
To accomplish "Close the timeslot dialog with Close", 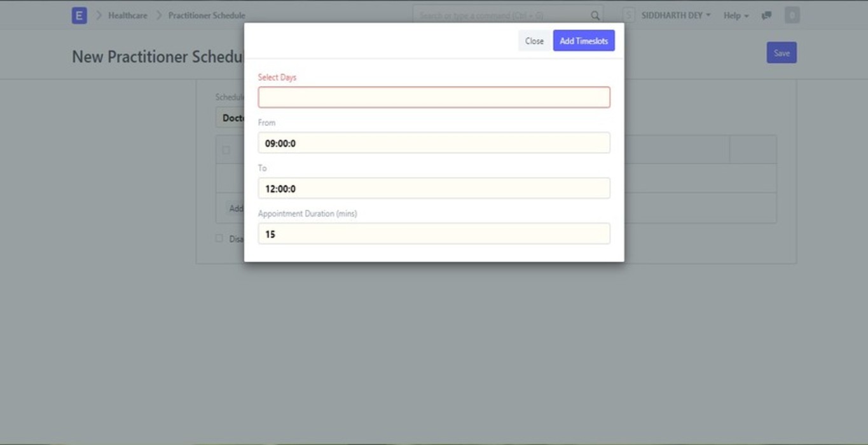I will [x=534, y=41].
